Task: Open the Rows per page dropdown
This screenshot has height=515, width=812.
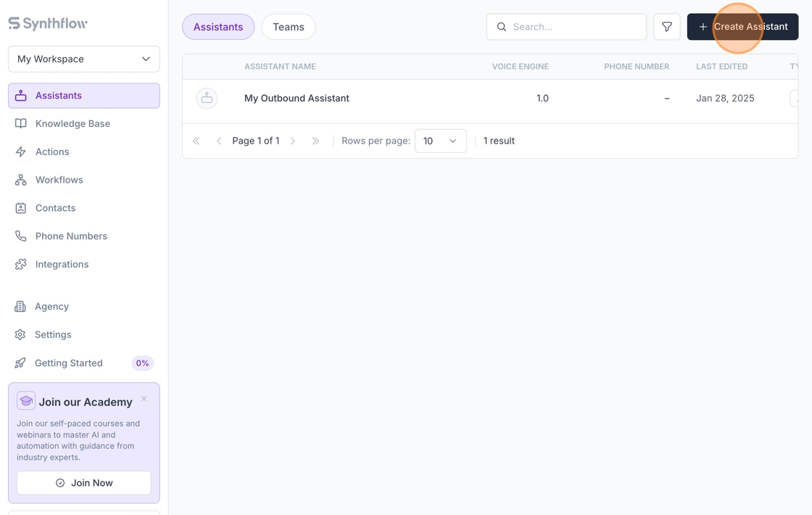Action: pos(441,141)
